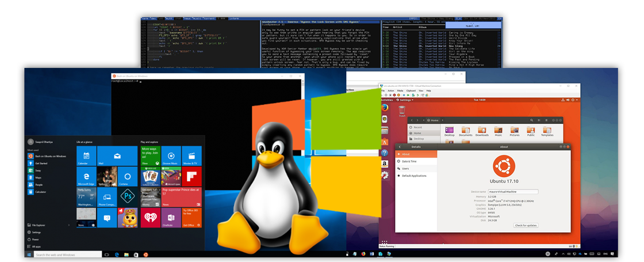Image resolution: width=644 pixels, height=262 pixels.
Task: Open the Swapnil Bhartiya user account menu
Action: click(41, 142)
